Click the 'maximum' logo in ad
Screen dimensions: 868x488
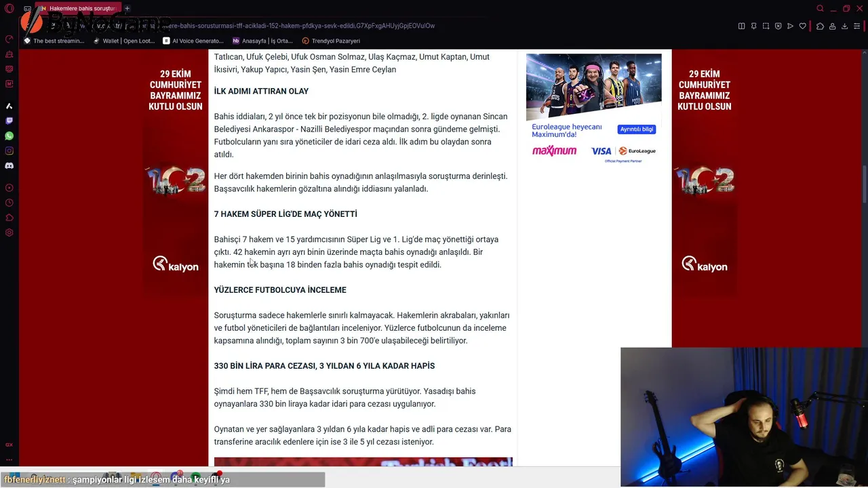[555, 150]
